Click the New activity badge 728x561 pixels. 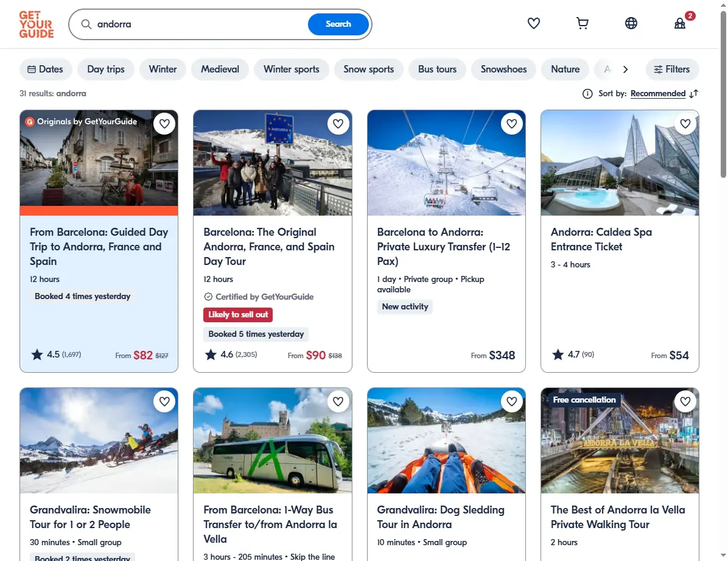[x=405, y=307]
